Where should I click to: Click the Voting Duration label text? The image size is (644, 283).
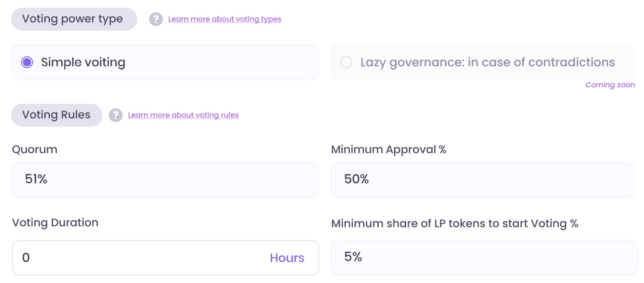55,223
